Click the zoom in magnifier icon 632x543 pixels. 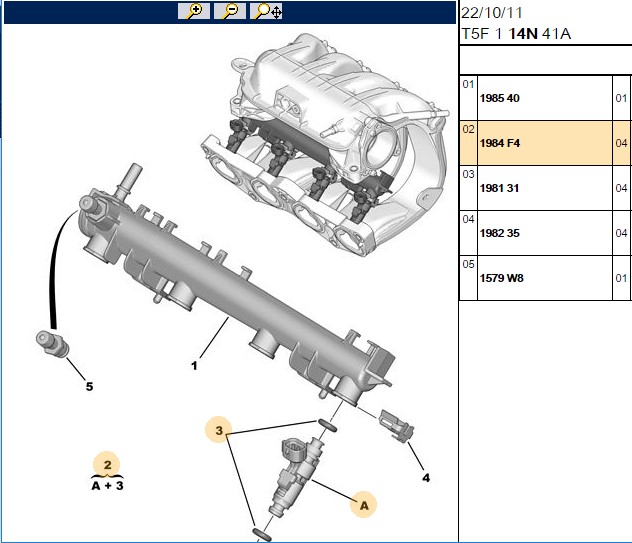(x=194, y=11)
